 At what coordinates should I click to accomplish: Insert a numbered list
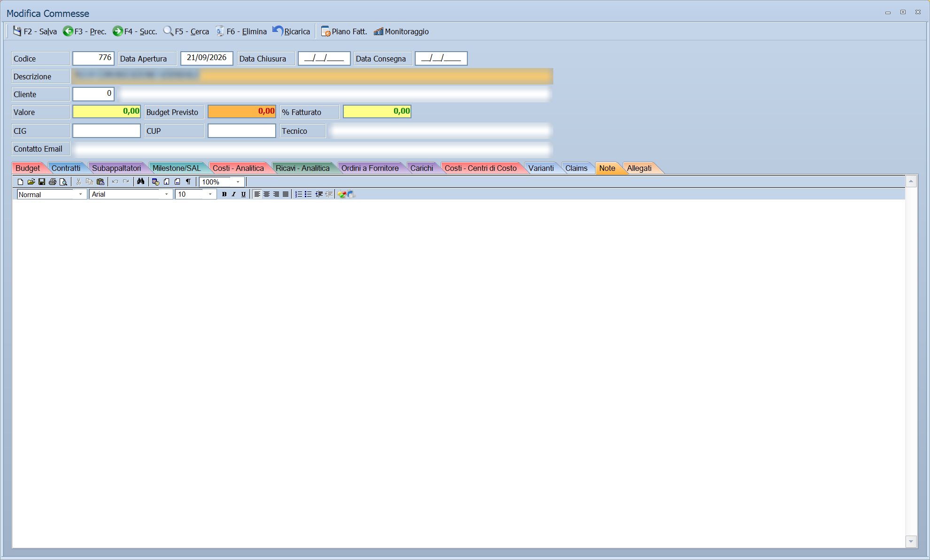[x=299, y=194]
